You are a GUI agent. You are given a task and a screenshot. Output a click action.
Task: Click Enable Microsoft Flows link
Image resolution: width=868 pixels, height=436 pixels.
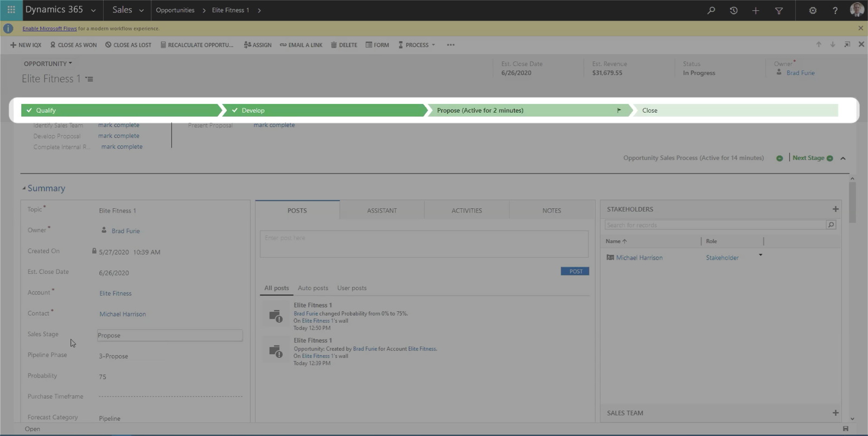point(49,28)
